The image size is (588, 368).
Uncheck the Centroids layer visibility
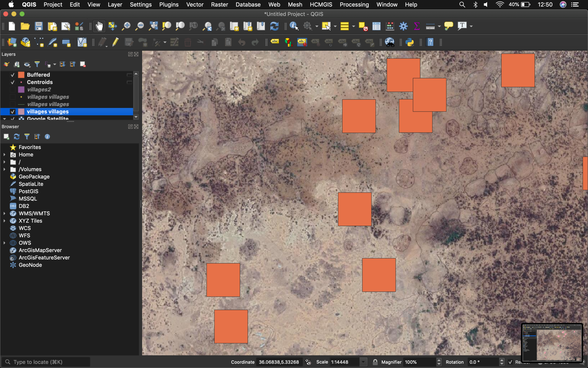click(13, 82)
